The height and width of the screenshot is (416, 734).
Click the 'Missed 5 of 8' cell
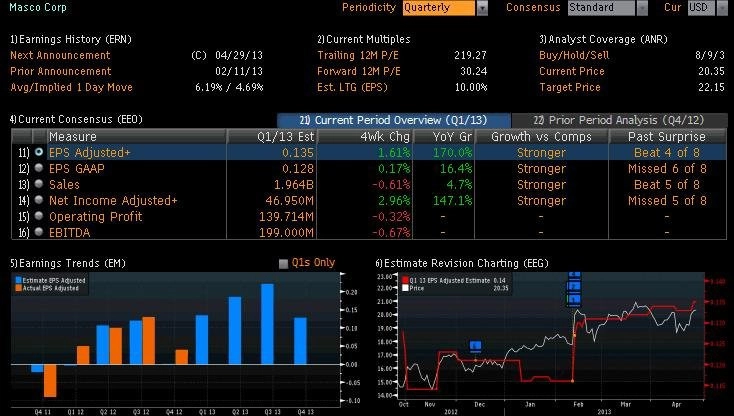(x=667, y=200)
